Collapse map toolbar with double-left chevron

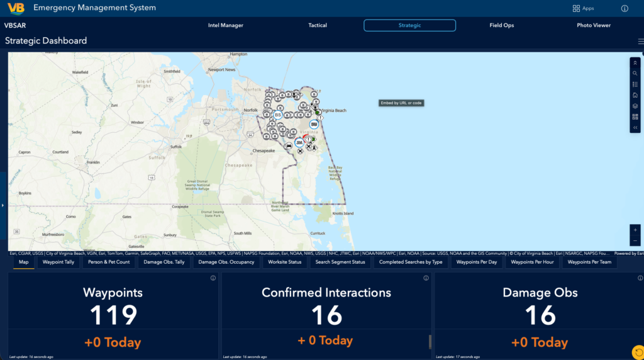(635, 128)
